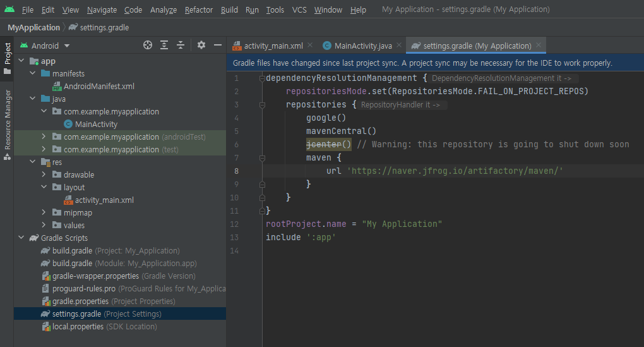Click the gradle-wrapper.properties file icon

[x=46, y=276]
